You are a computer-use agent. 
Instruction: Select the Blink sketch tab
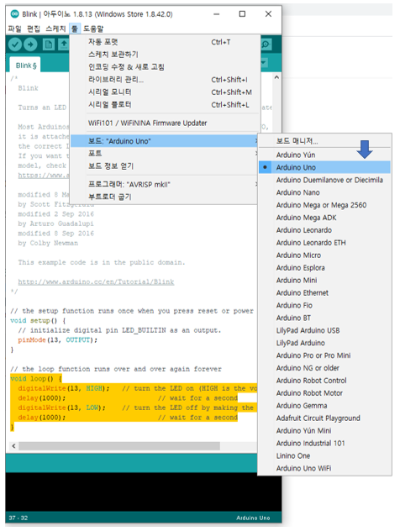(25, 65)
